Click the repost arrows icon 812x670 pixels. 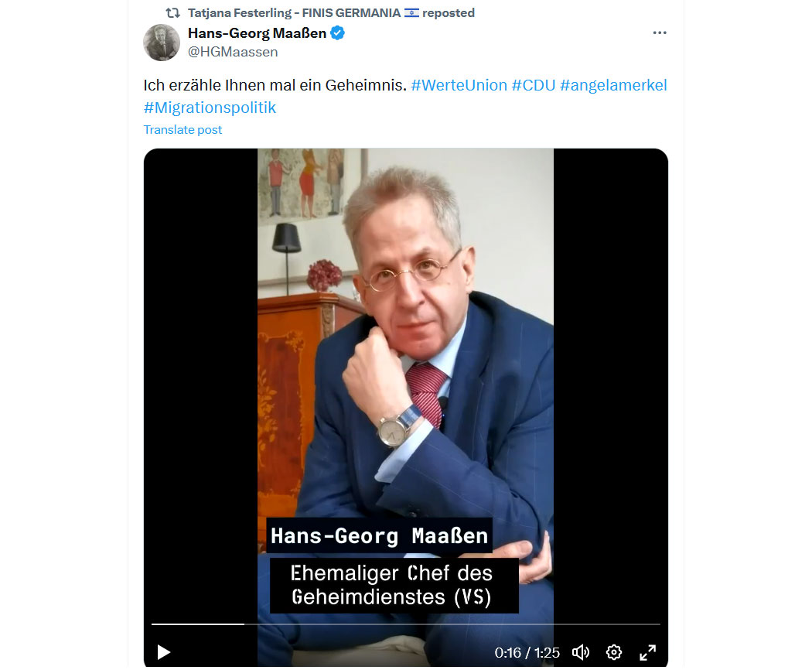click(172, 12)
